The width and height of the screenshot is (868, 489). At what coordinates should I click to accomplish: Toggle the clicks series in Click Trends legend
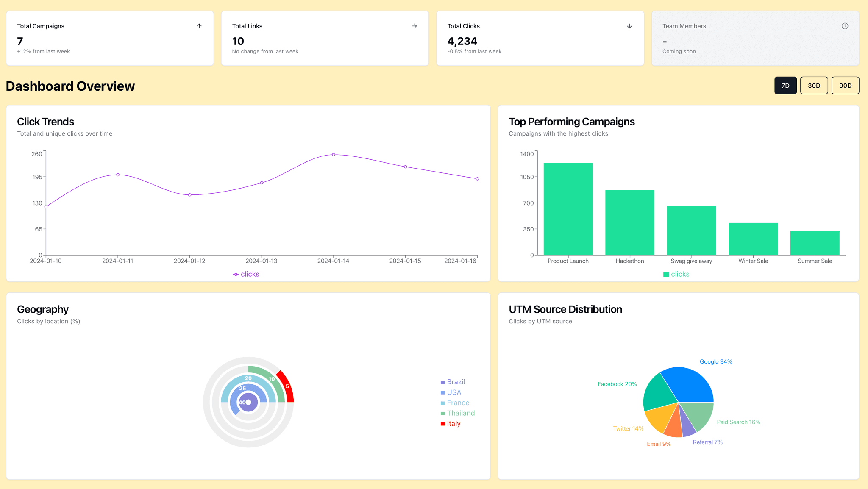246,274
